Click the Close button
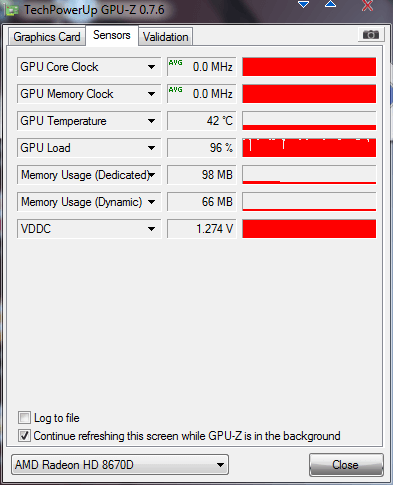The image size is (393, 485). (x=346, y=465)
